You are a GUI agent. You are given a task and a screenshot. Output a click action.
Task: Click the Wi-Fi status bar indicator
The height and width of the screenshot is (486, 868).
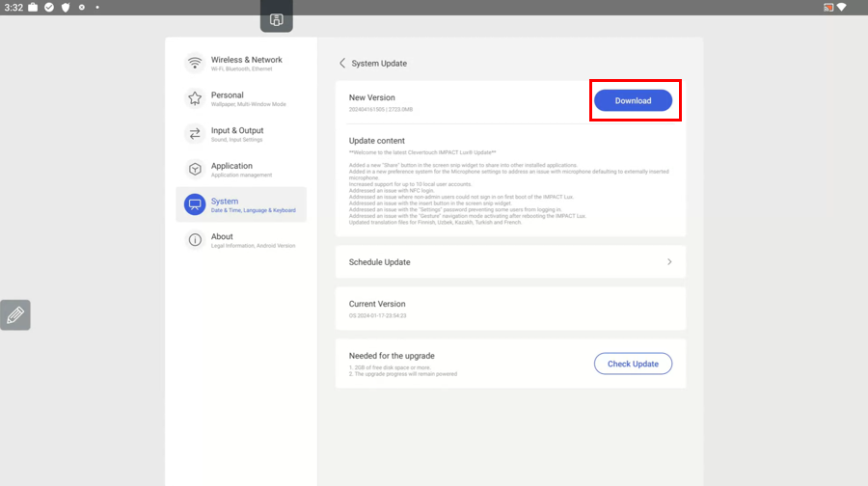[842, 8]
